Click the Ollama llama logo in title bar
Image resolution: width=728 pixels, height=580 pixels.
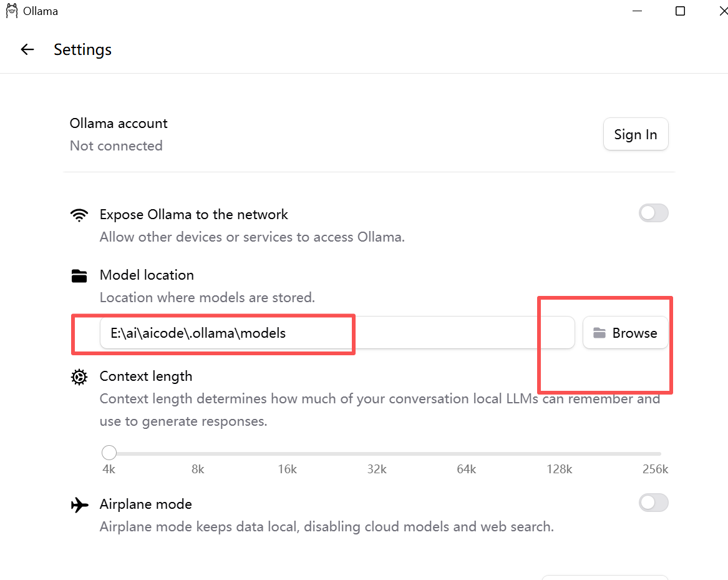[12, 11]
